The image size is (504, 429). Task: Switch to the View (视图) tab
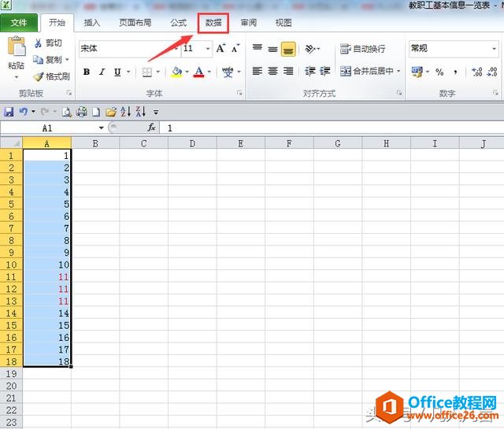tap(283, 23)
